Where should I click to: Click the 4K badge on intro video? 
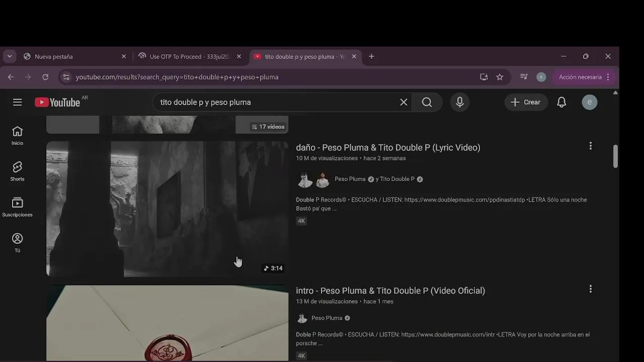coord(301,355)
